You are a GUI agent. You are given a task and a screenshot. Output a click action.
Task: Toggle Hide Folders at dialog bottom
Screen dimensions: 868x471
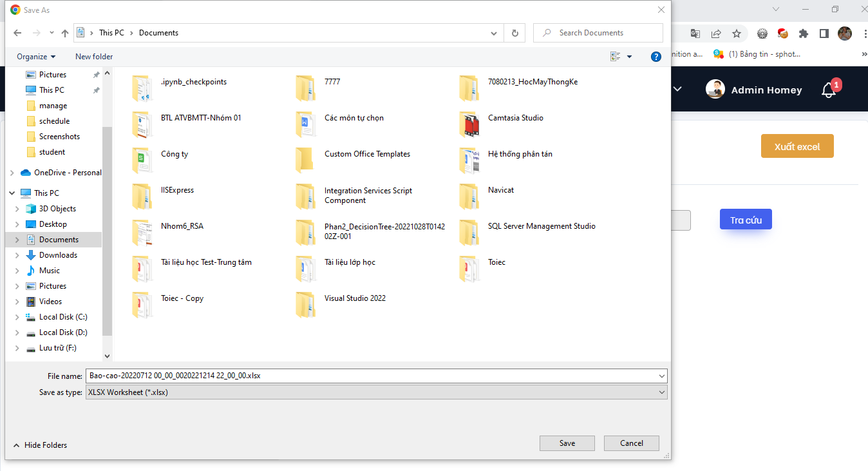coord(40,445)
